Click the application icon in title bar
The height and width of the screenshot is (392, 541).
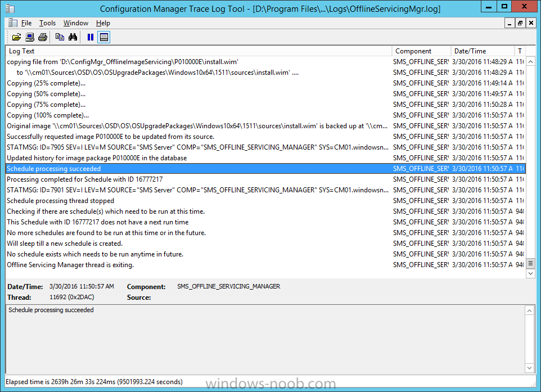[10, 8]
